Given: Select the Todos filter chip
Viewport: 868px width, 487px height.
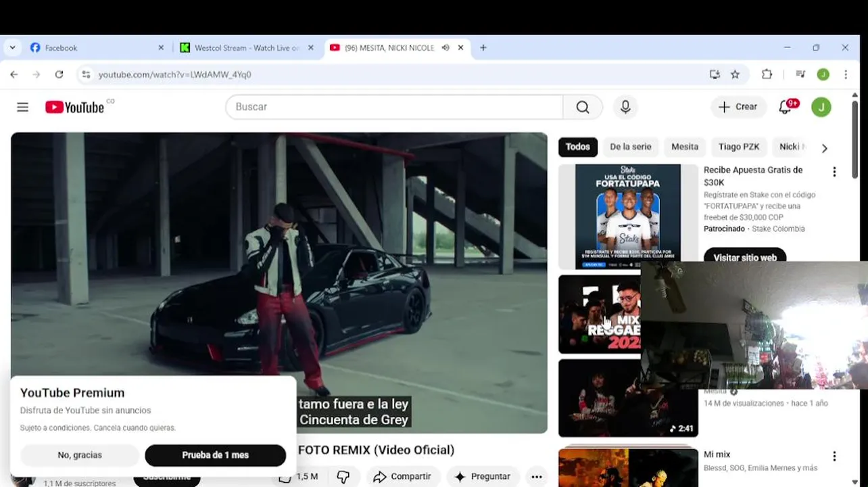Looking at the screenshot, I should [578, 147].
